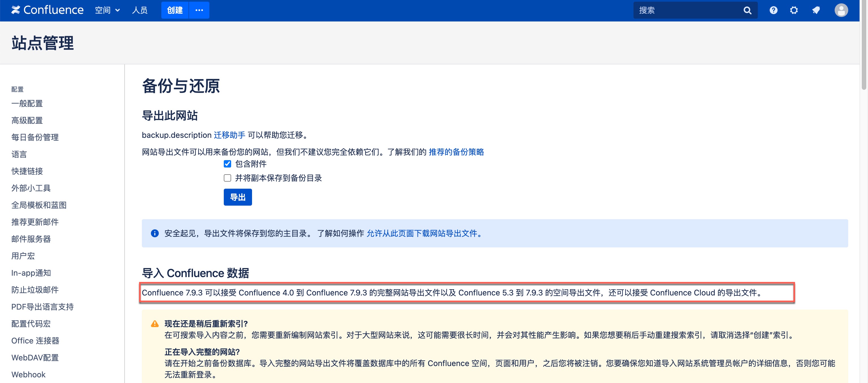Click the Confluence logo to go home
This screenshot has width=868, height=383.
pos(47,10)
